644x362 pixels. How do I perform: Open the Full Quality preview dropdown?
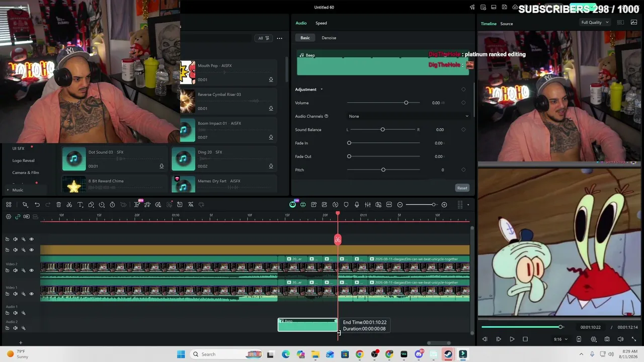[x=595, y=23]
